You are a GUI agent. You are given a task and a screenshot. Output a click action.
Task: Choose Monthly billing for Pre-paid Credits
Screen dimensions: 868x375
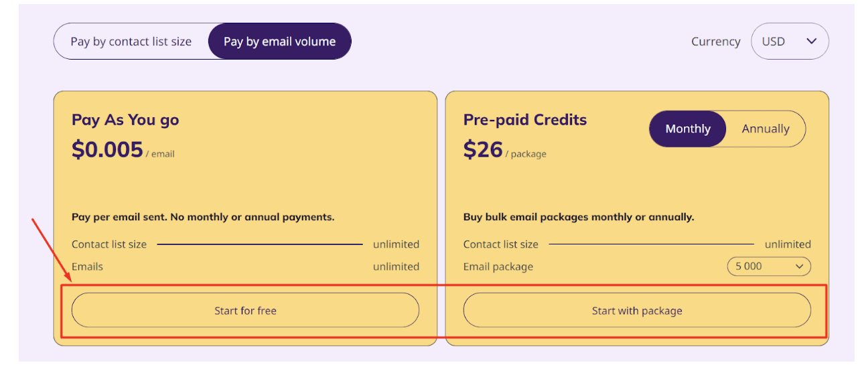coord(688,129)
